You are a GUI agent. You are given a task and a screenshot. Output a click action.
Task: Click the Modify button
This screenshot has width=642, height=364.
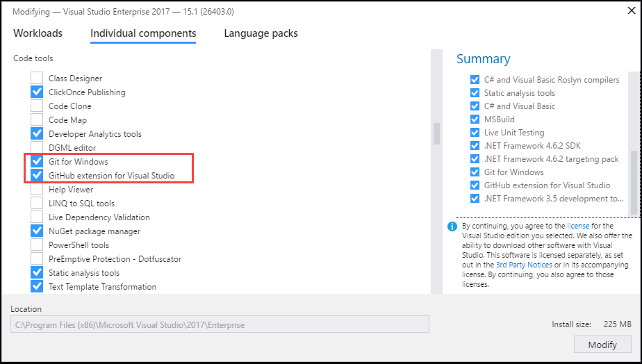coord(602,345)
